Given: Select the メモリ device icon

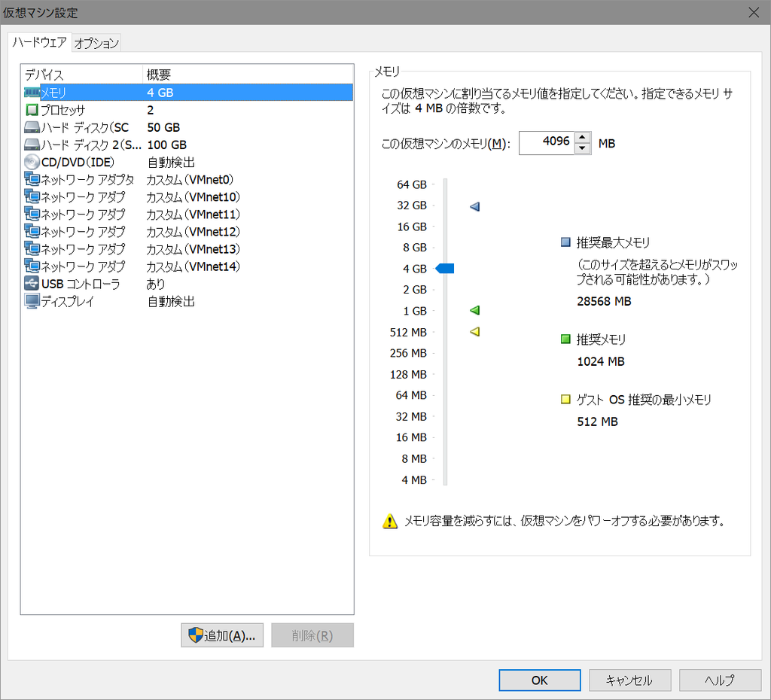Looking at the screenshot, I should tap(32, 92).
